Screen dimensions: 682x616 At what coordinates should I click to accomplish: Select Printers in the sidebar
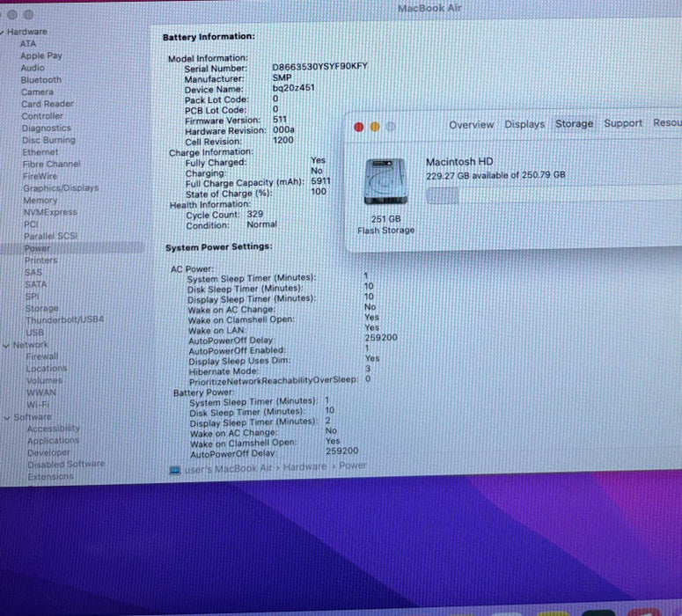coord(40,260)
